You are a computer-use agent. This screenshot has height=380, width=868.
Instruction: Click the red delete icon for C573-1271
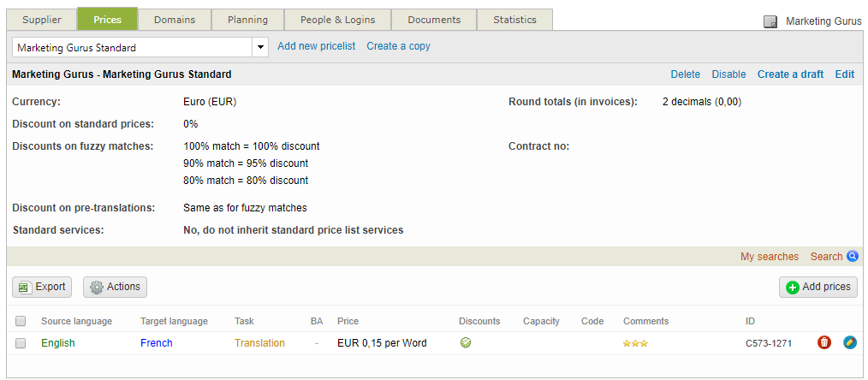coord(824,343)
